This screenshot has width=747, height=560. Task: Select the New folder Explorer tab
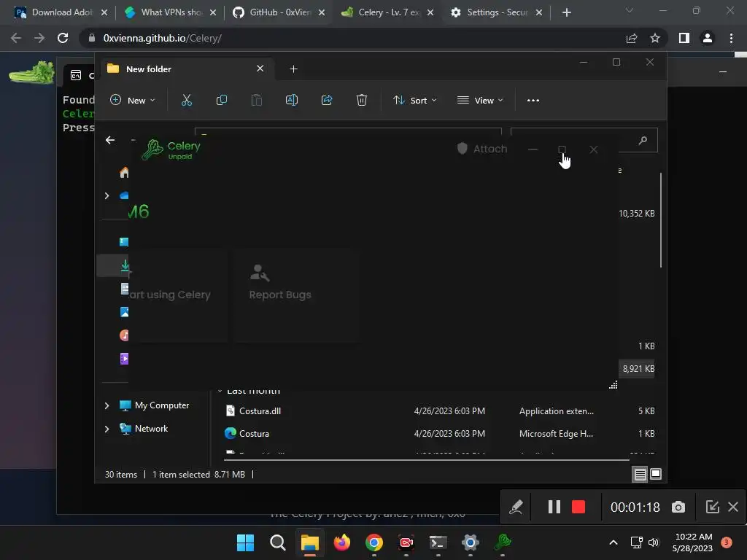coord(186,69)
